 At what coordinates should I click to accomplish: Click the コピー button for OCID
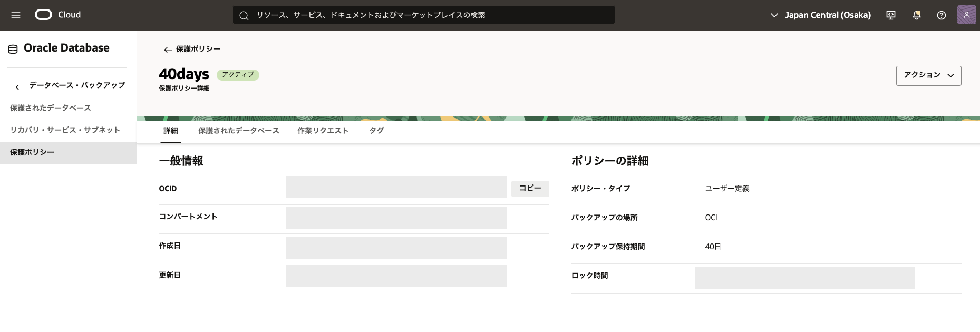[x=530, y=189]
